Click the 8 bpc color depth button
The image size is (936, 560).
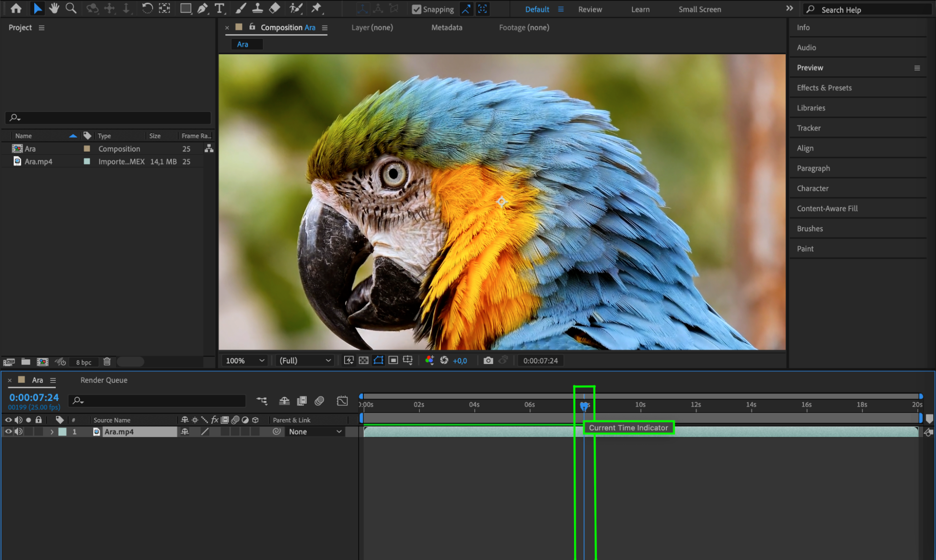[83, 362]
